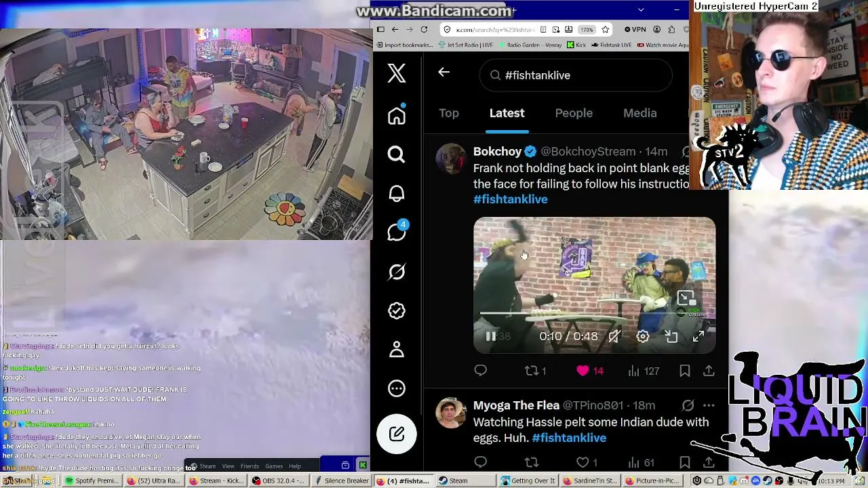Set page zoom from the 170% indicator
The height and width of the screenshot is (488, 868).
[587, 30]
